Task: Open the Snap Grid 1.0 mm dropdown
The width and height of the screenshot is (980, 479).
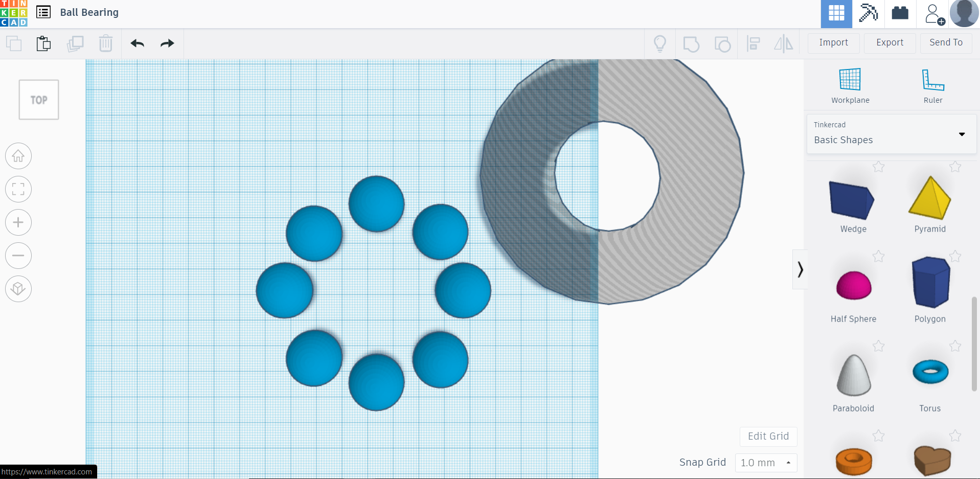Action: 766,463
